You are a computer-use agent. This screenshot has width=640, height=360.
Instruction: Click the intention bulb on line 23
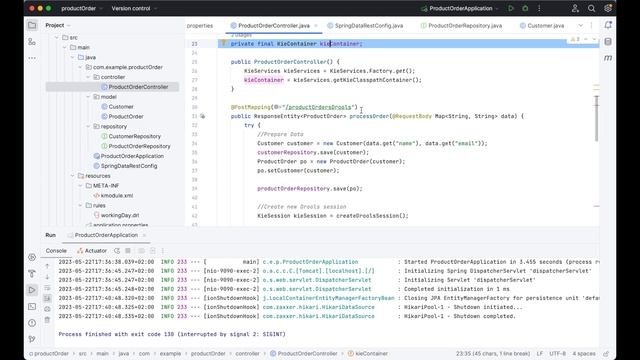[x=223, y=43]
